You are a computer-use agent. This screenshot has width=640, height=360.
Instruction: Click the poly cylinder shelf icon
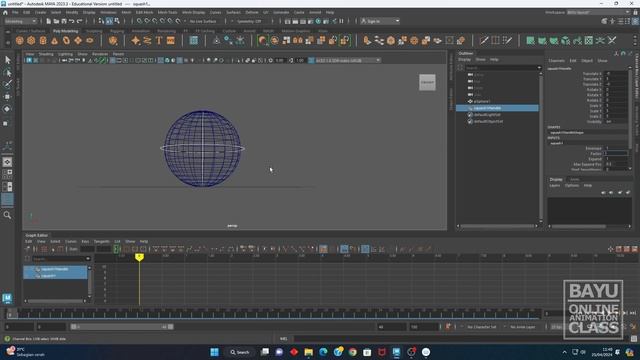[x=43, y=40]
